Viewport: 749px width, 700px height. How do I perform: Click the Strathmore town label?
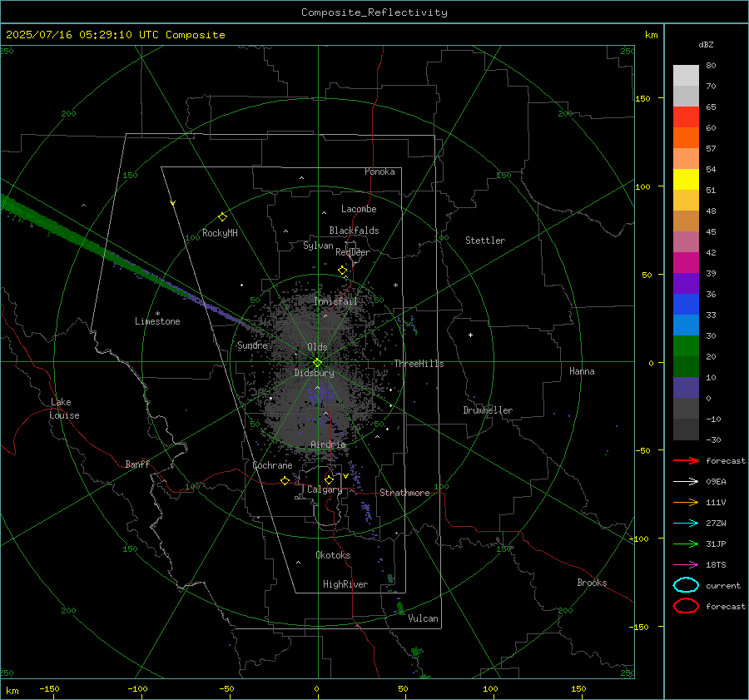pos(404,493)
